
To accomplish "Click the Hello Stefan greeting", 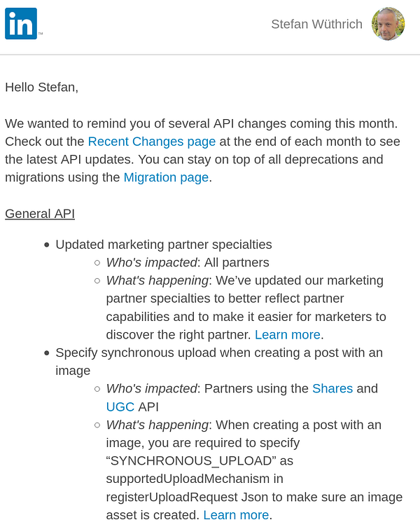I will click(41, 87).
